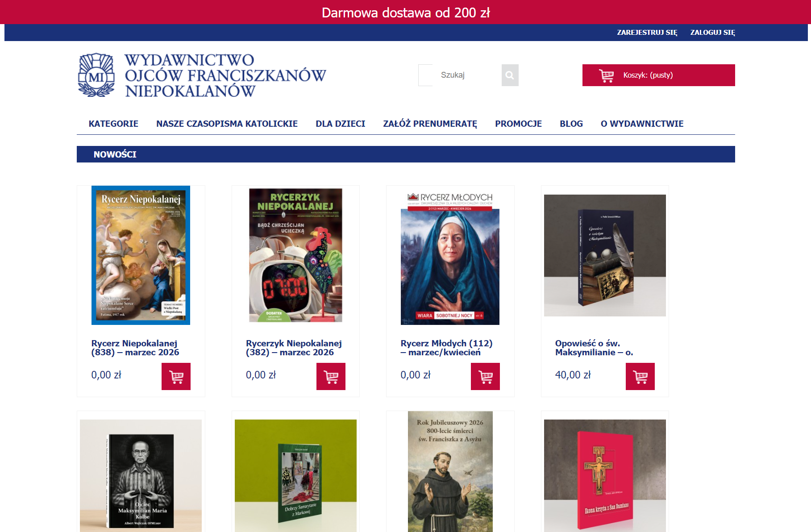Add Rycerzyk Niepokalanej (382) to cart
The image size is (811, 532).
(x=331, y=376)
